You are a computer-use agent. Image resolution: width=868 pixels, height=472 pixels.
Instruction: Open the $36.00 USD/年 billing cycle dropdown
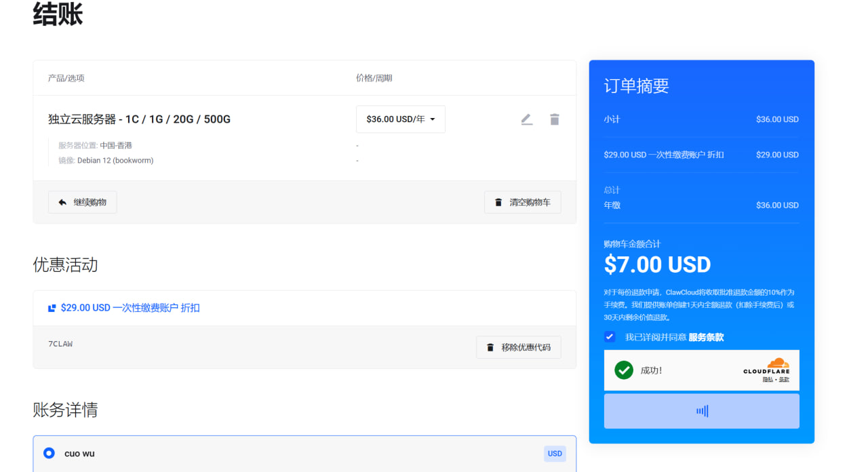coord(401,119)
